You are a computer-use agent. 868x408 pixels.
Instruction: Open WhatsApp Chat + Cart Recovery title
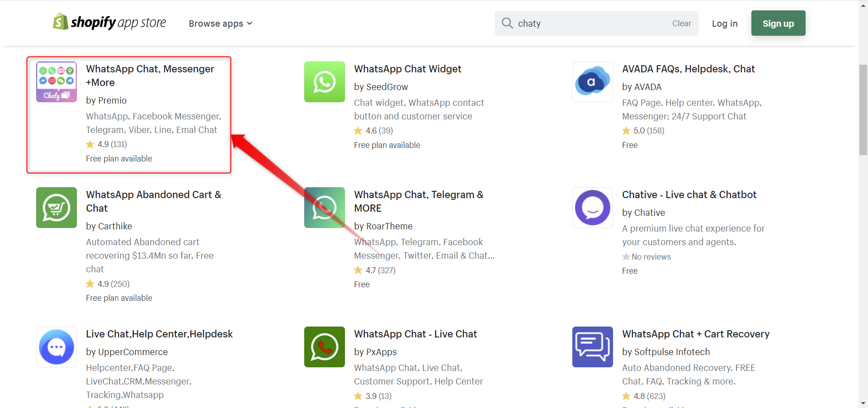coord(696,334)
